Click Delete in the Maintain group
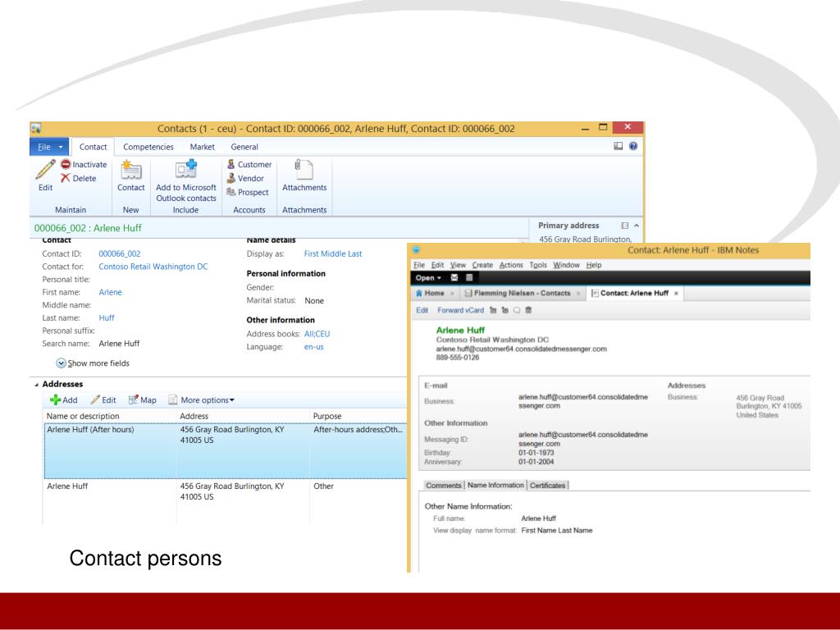 click(x=78, y=178)
